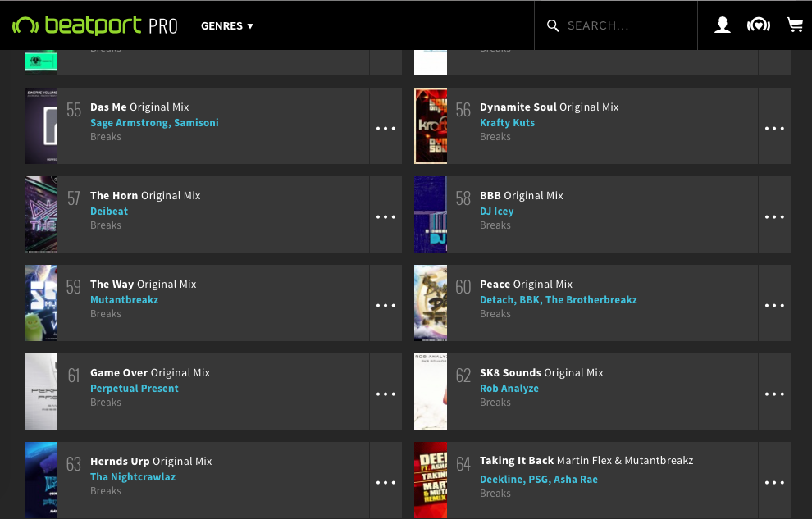Click Breaks genre under Taking It Back
Screen dimensions: 812x519
click(495, 493)
